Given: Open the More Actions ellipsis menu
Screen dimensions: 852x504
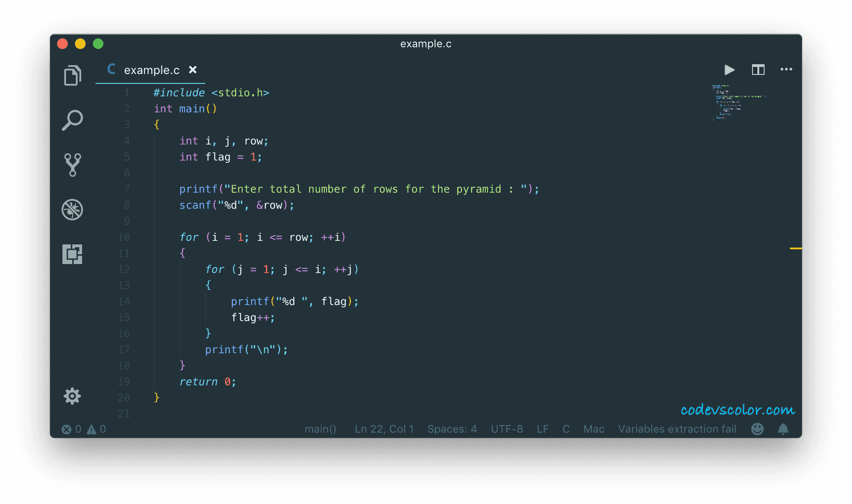Looking at the screenshot, I should 786,70.
